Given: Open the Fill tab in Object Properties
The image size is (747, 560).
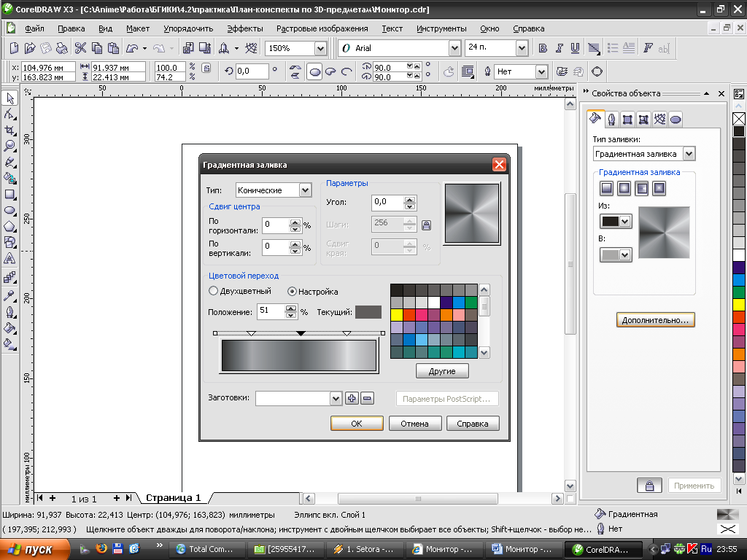Looking at the screenshot, I should (x=595, y=119).
